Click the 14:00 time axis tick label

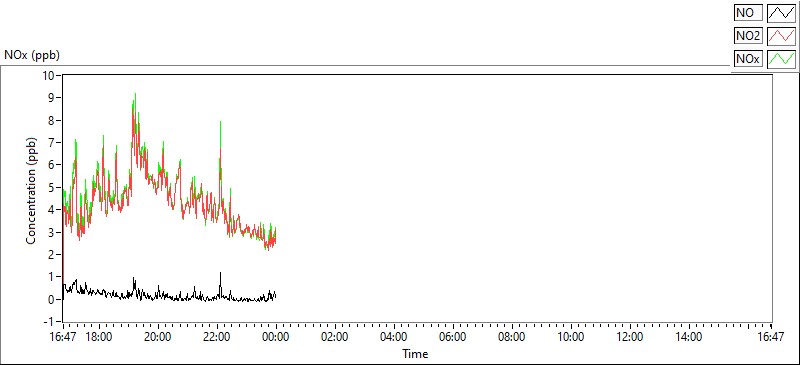tap(689, 337)
